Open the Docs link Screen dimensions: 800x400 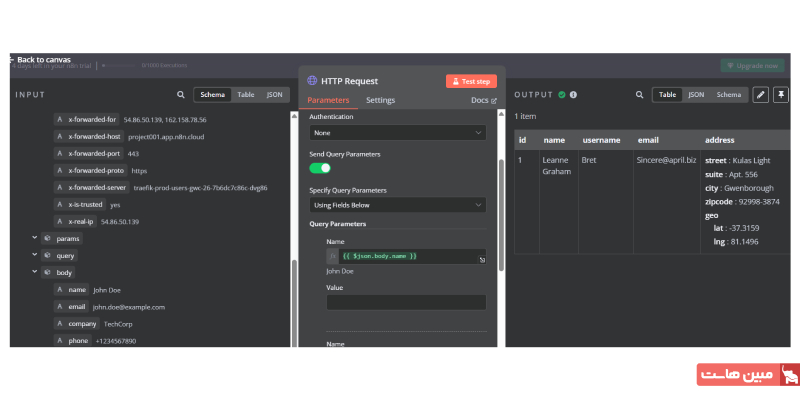click(x=483, y=101)
